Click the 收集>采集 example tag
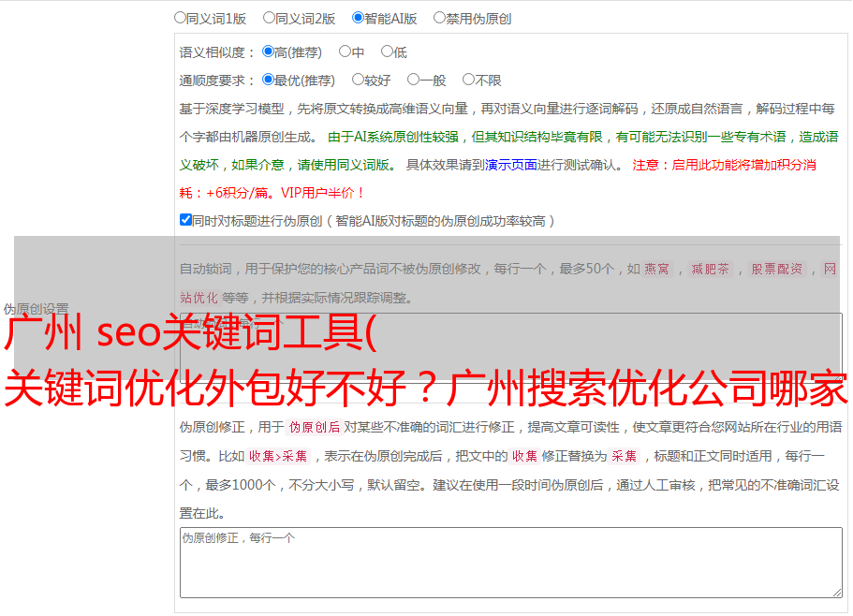 pyautogui.click(x=278, y=456)
